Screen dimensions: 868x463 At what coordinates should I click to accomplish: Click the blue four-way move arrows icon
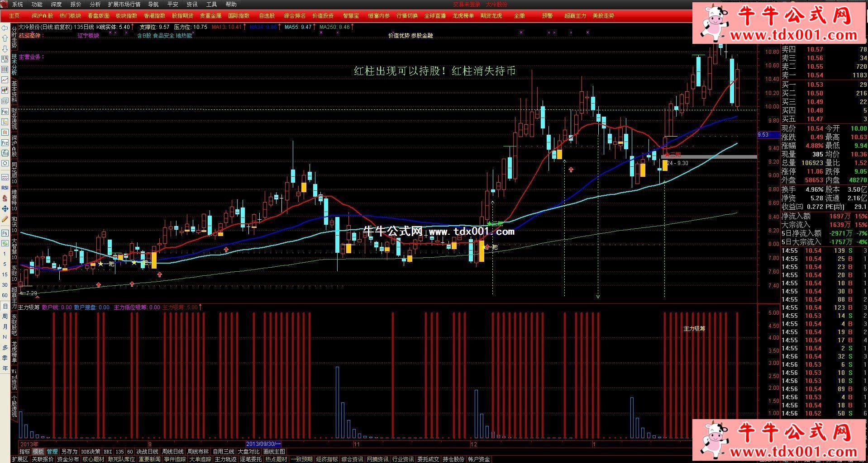pyautogui.click(x=5, y=208)
